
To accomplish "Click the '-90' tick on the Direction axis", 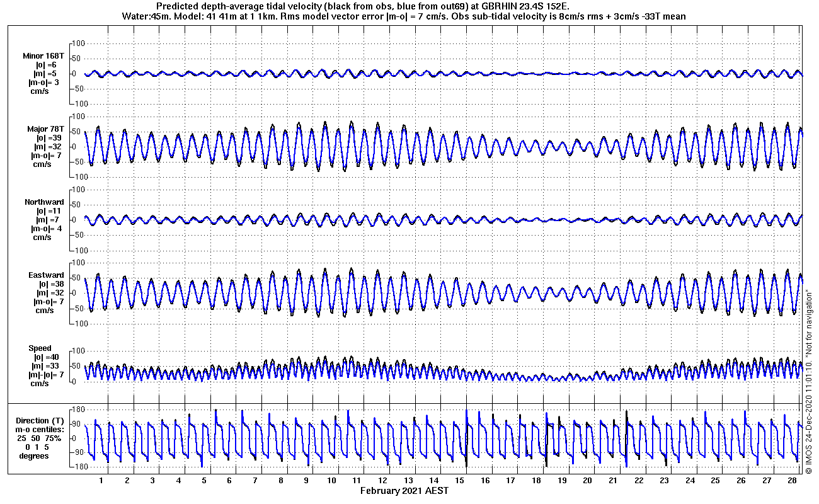I will pos(79,452).
